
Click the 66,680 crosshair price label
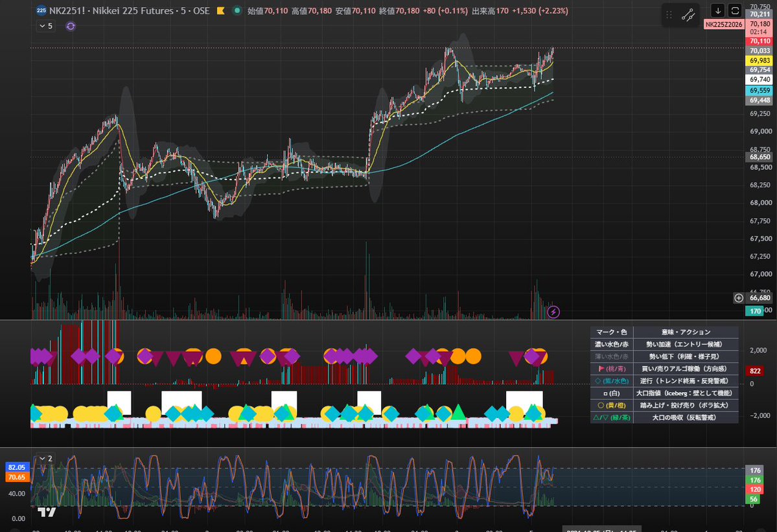click(759, 297)
